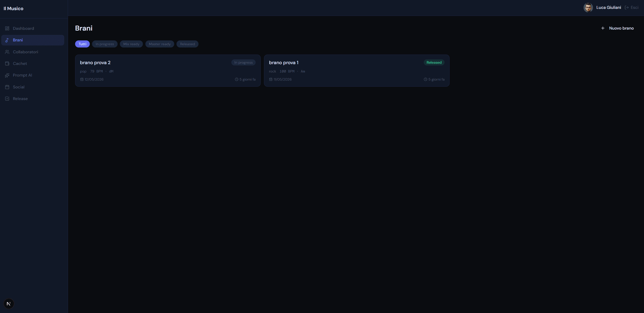Screen dimensions: 644x313
Task: Click the plus icon beside Nuovo brano
Action: point(603,28)
